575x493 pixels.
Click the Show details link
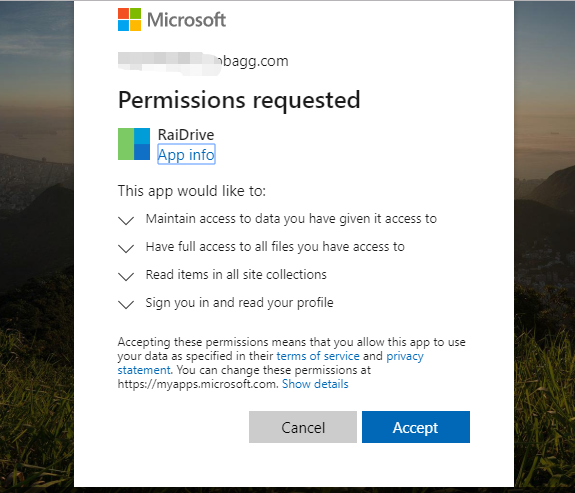(315, 384)
